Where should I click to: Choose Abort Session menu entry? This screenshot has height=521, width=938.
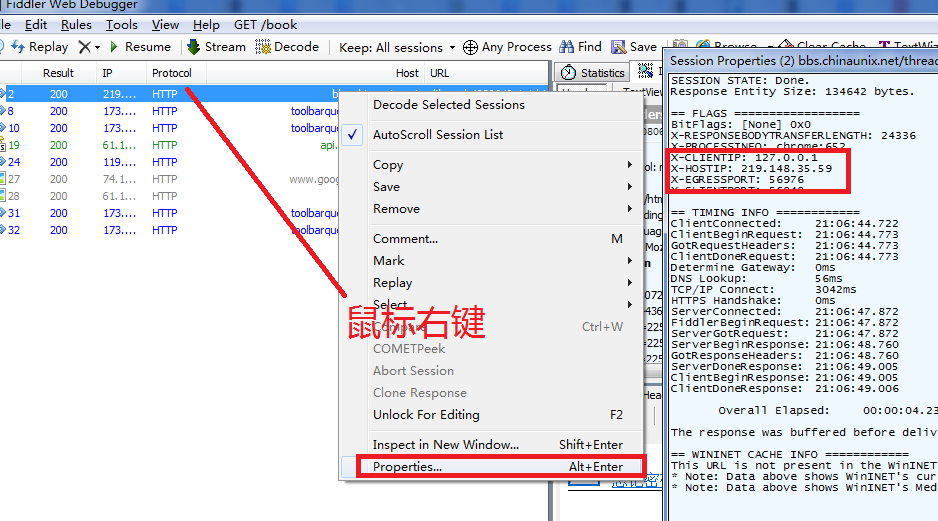point(491,371)
